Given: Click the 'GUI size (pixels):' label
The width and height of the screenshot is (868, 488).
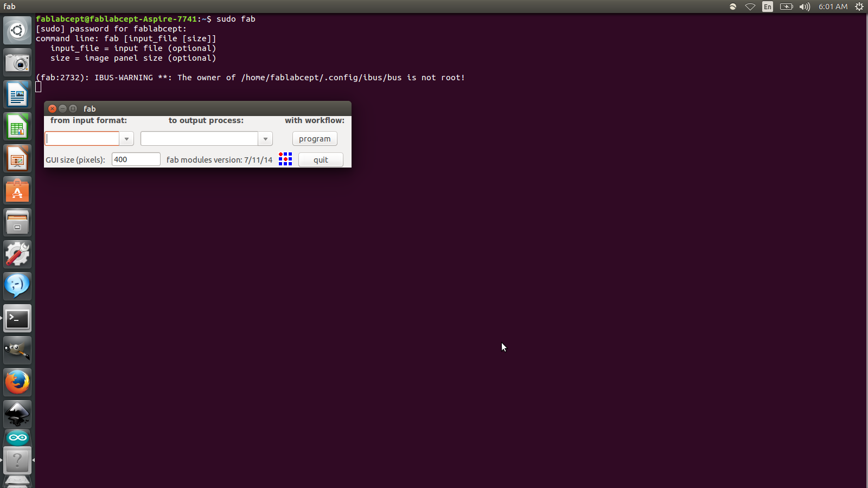Looking at the screenshot, I should coord(75,160).
